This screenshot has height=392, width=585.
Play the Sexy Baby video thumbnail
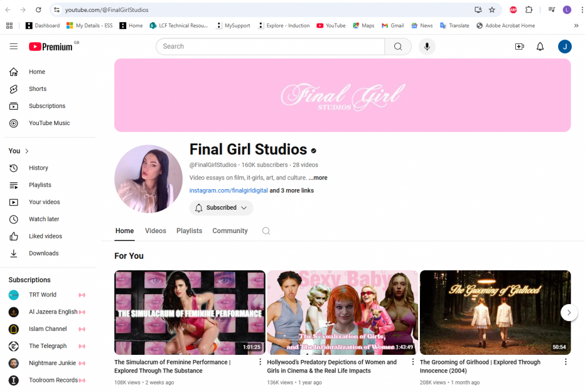pyautogui.click(x=343, y=313)
